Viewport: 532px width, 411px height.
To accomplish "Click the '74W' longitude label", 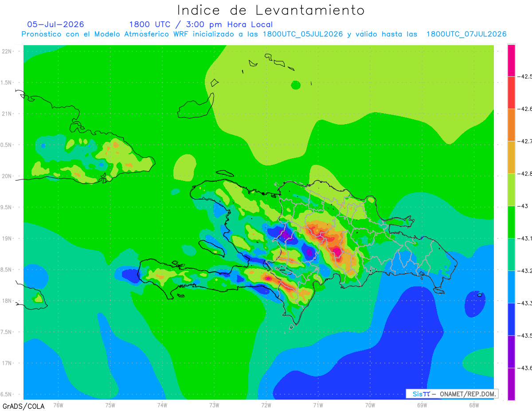I will coord(162,405).
